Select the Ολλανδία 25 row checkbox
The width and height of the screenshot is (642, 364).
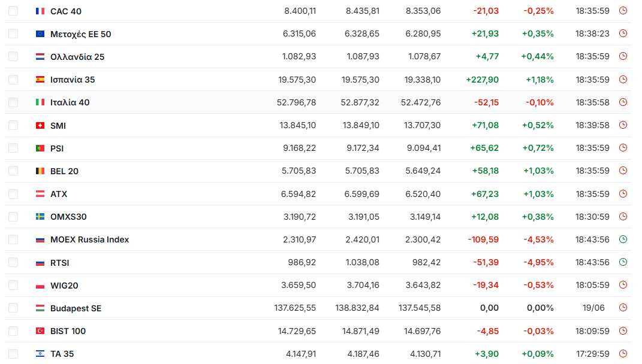[x=13, y=56]
